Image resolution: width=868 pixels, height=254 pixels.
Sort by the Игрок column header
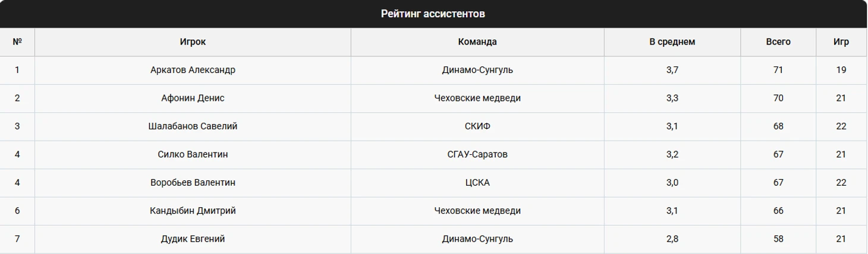click(193, 42)
